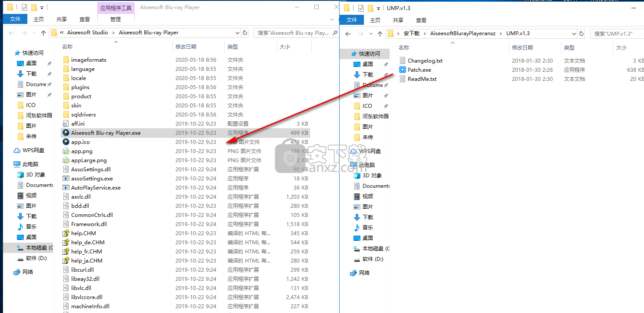Open the 文件 menu in left window
Viewport: 644px width, 313px height.
15,19
